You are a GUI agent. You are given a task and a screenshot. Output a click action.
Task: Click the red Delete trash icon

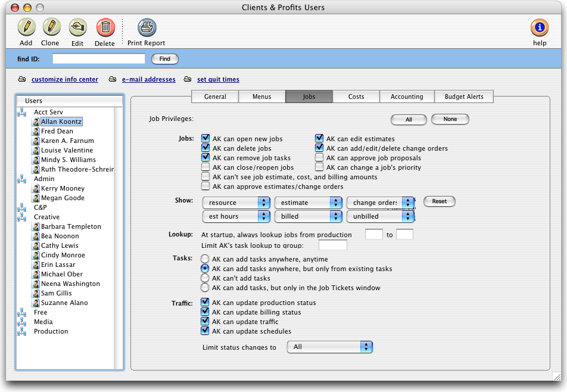click(x=105, y=27)
